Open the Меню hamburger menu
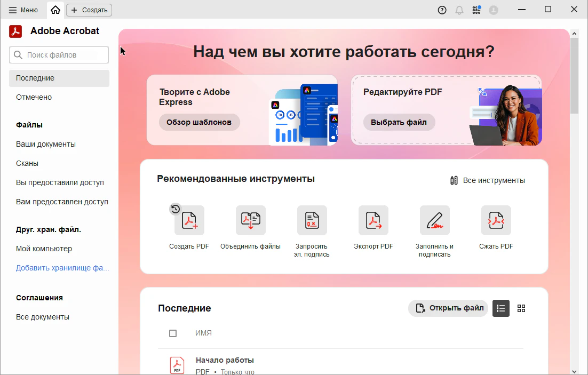The width and height of the screenshot is (588, 375). coord(23,10)
